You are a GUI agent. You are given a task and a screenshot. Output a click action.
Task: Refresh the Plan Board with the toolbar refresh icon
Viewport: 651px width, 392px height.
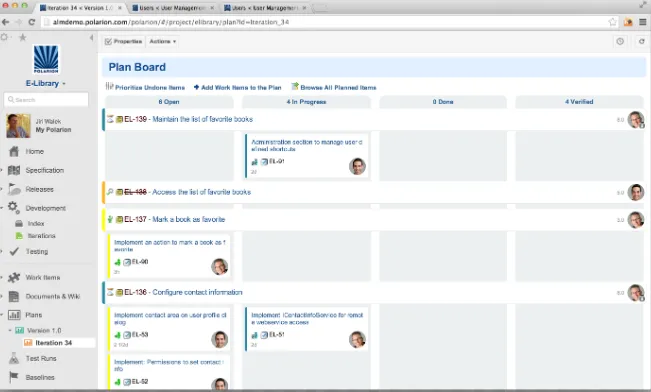641,41
